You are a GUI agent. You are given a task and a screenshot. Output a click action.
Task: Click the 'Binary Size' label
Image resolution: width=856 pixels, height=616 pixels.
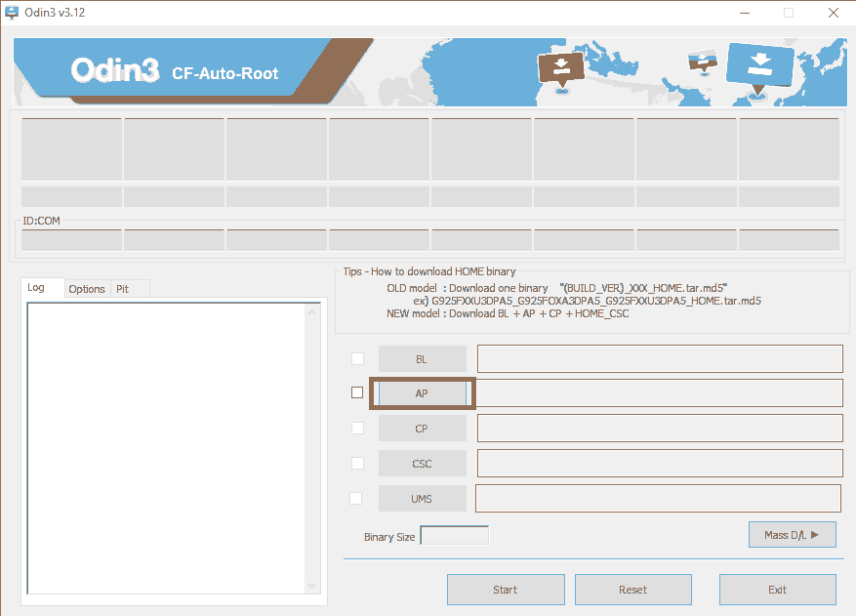point(389,537)
